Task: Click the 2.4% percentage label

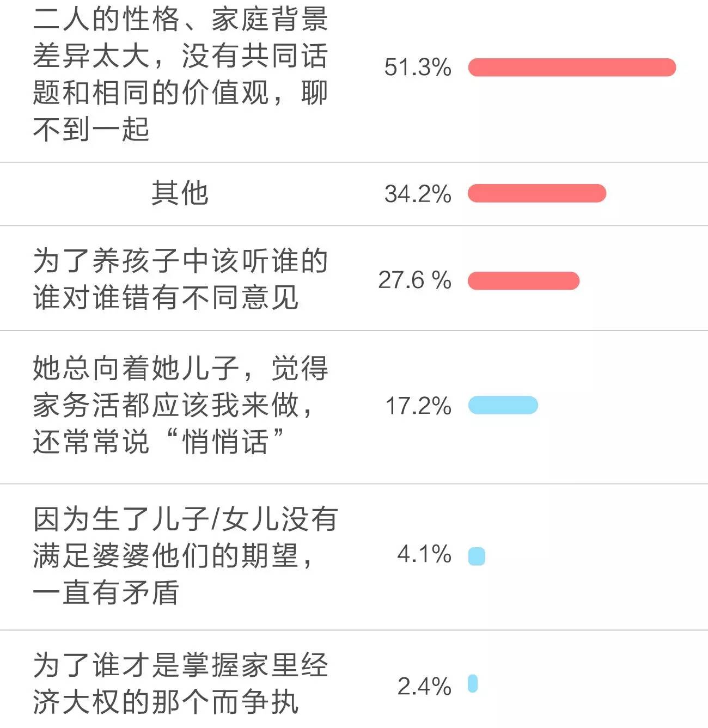Action: point(424,687)
